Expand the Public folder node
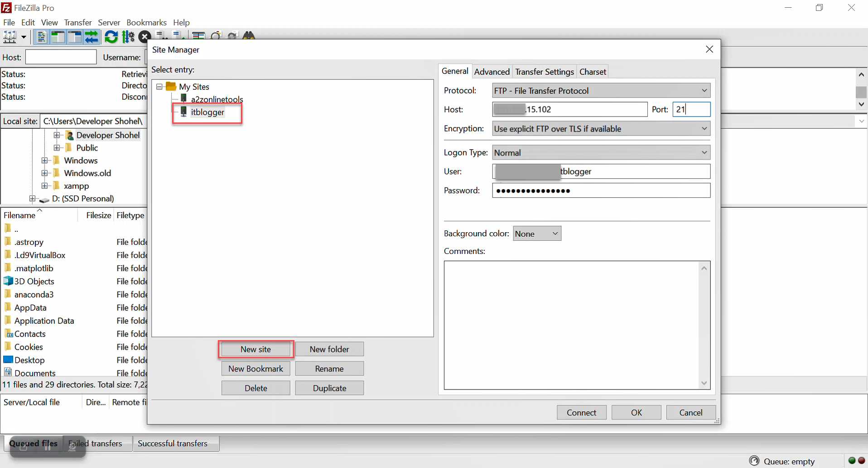 (57, 147)
